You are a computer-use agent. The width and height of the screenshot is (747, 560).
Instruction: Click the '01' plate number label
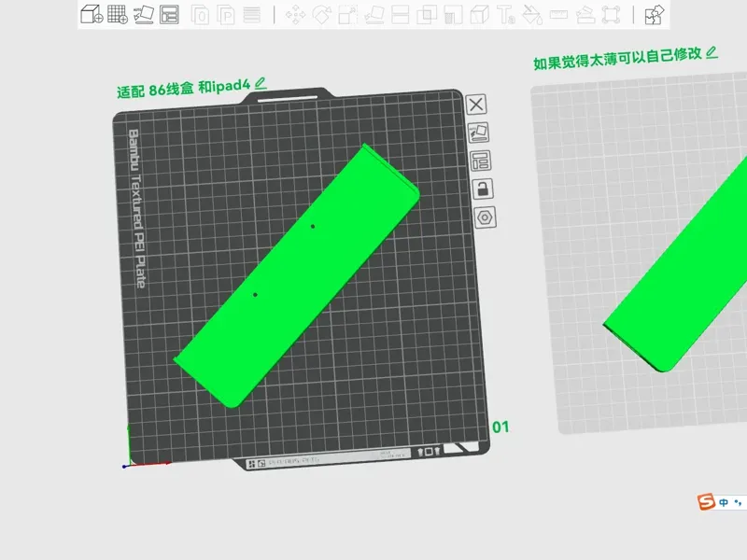coord(500,427)
